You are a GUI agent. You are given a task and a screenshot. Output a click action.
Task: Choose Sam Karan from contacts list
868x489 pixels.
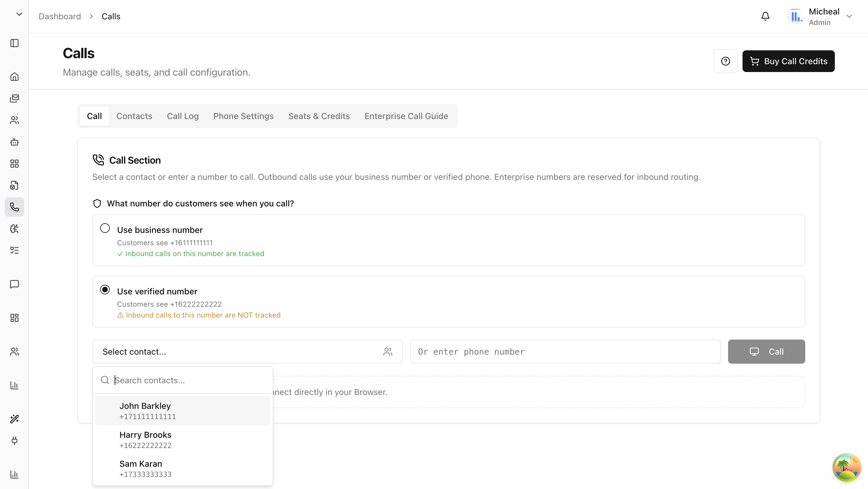183,469
